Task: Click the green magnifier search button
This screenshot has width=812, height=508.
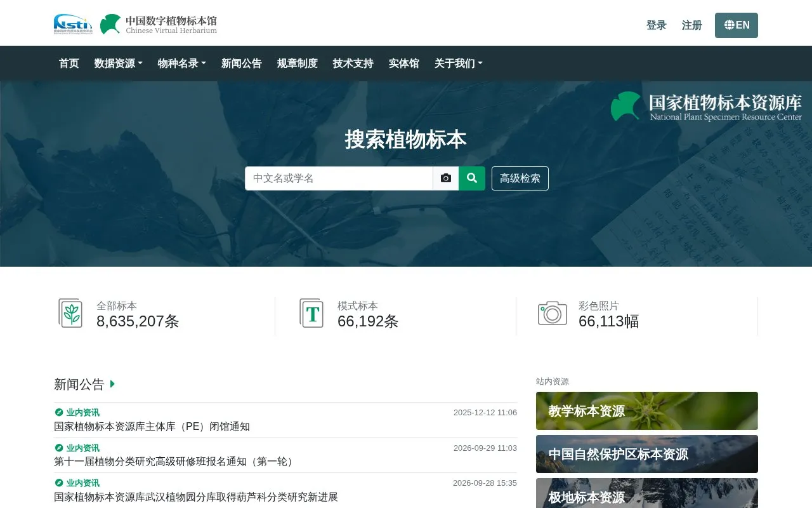Action: tap(472, 178)
